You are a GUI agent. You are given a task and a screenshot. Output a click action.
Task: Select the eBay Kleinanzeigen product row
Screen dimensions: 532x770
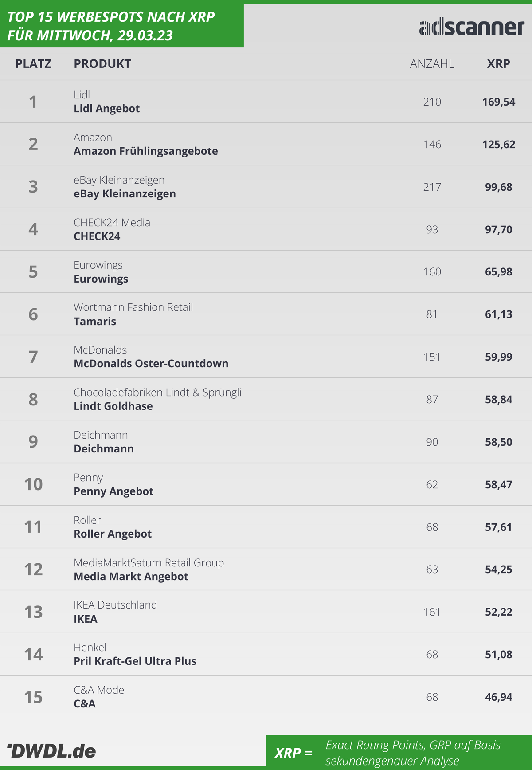tap(266, 187)
